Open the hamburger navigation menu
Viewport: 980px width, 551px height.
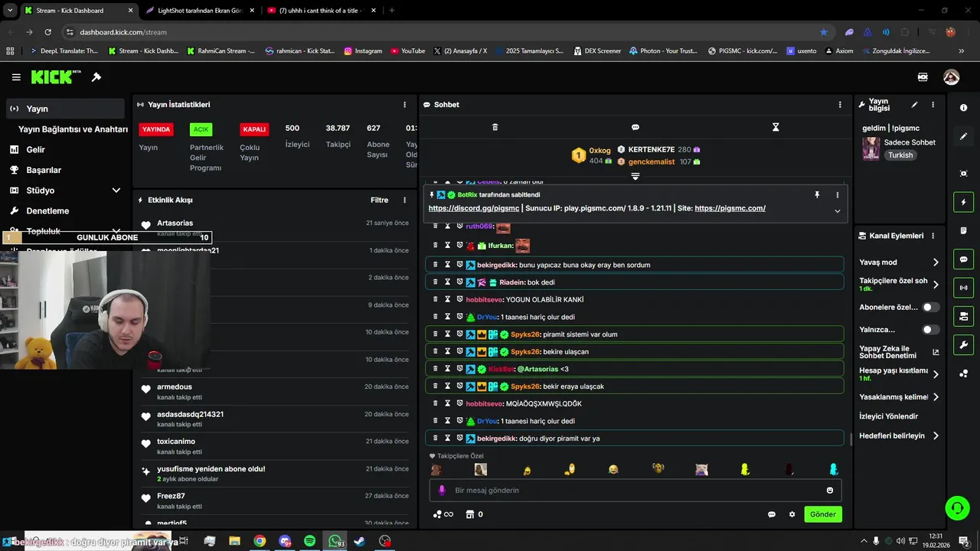coord(16,77)
